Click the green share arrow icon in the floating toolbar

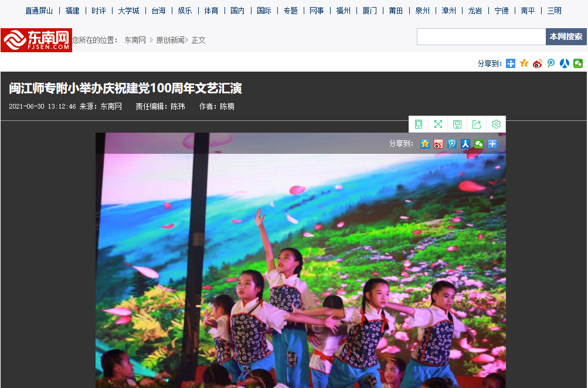477,124
